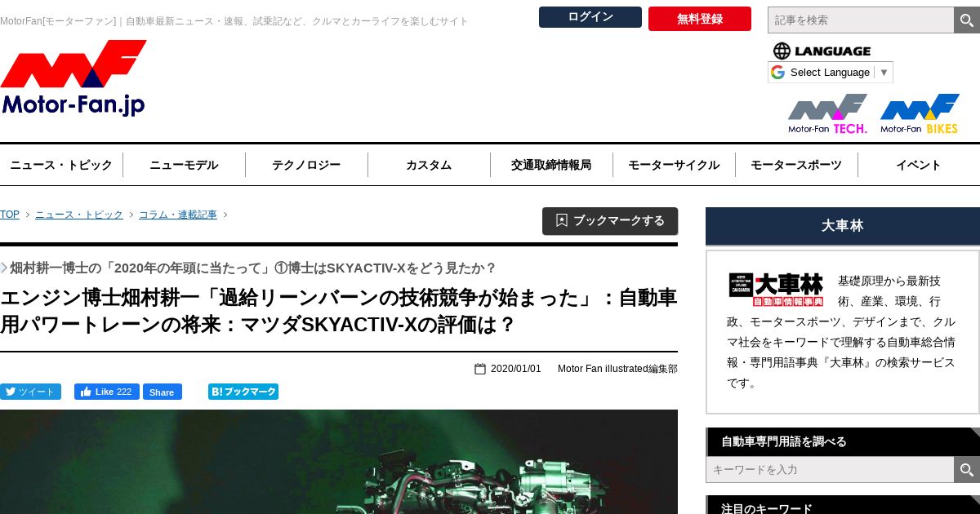The height and width of the screenshot is (514, 980).
Task: Click the article headline エンジン博士畑村耕一
Action: pyautogui.click(x=339, y=311)
